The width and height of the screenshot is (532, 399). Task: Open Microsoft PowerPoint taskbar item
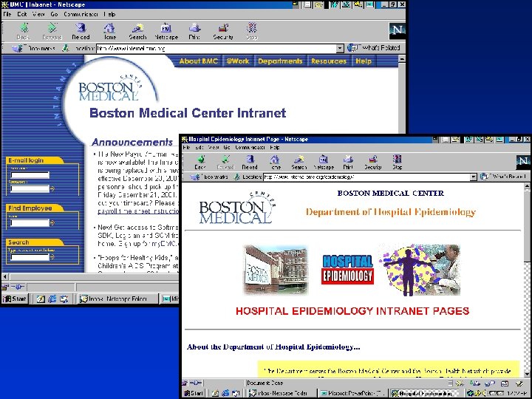click(x=353, y=393)
